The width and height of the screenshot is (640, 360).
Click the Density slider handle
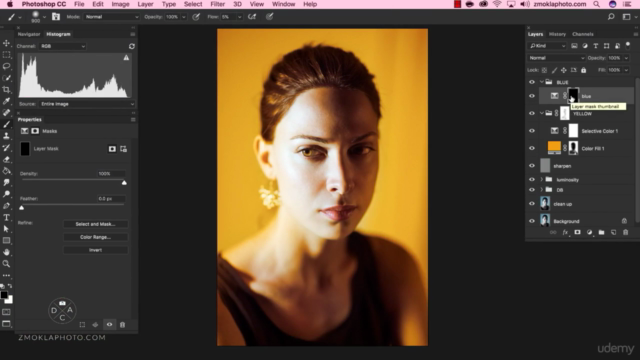pyautogui.click(x=124, y=183)
